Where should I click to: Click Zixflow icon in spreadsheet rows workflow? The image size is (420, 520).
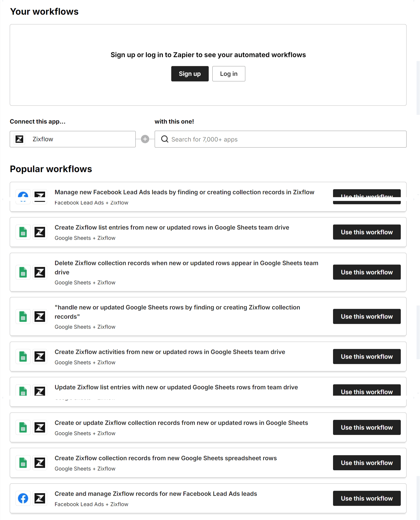click(40, 463)
